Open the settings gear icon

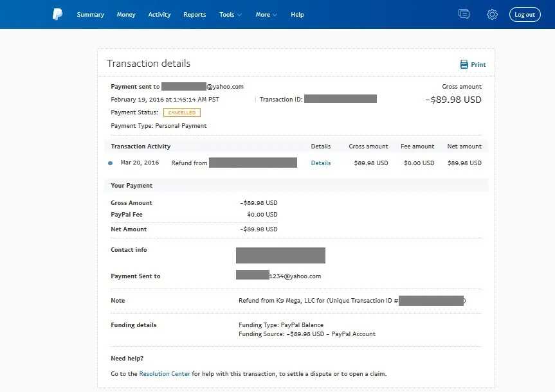coord(492,14)
